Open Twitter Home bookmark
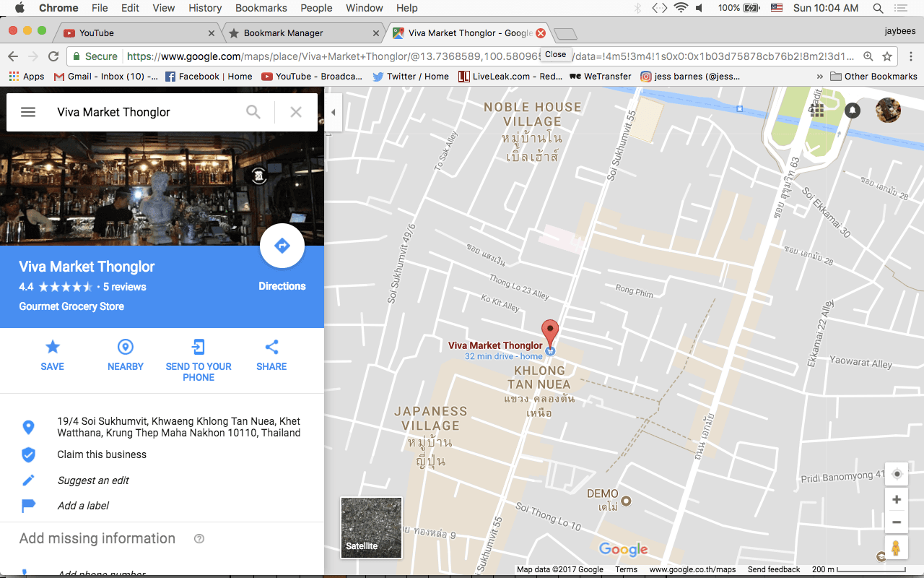Screen dimensions: 924x578 pyautogui.click(x=411, y=77)
